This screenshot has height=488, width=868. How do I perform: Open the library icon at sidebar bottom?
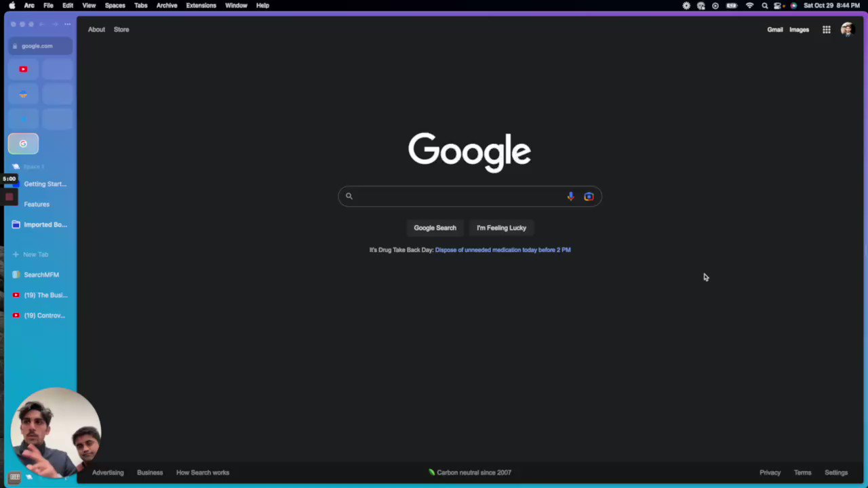point(14,477)
